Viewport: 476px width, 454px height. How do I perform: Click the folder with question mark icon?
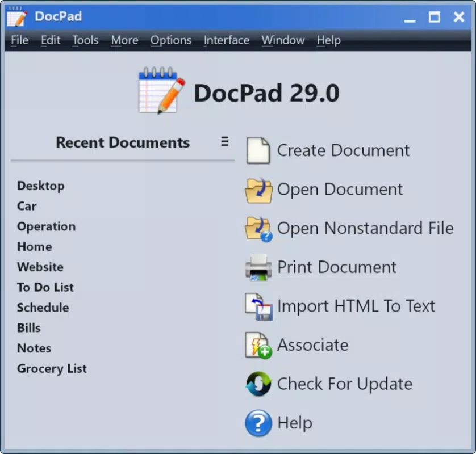coord(258,229)
